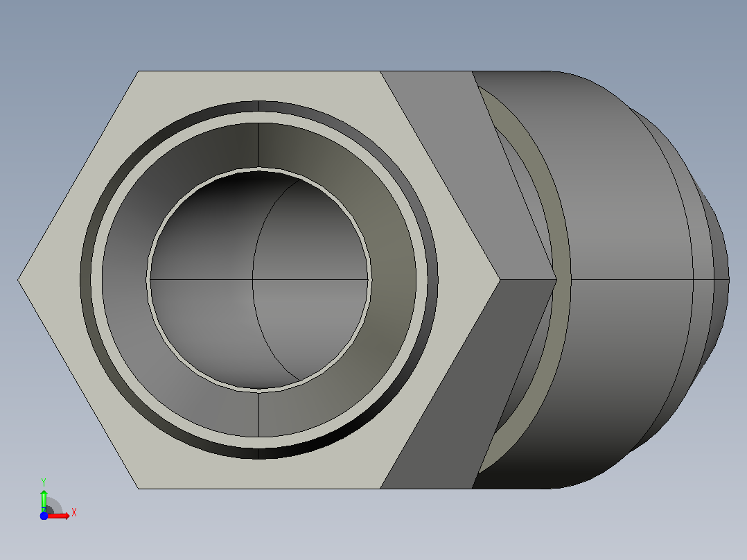This screenshot has width=747, height=560.
Task: Select the hexagon's top horizontal edge
Action: click(x=259, y=71)
